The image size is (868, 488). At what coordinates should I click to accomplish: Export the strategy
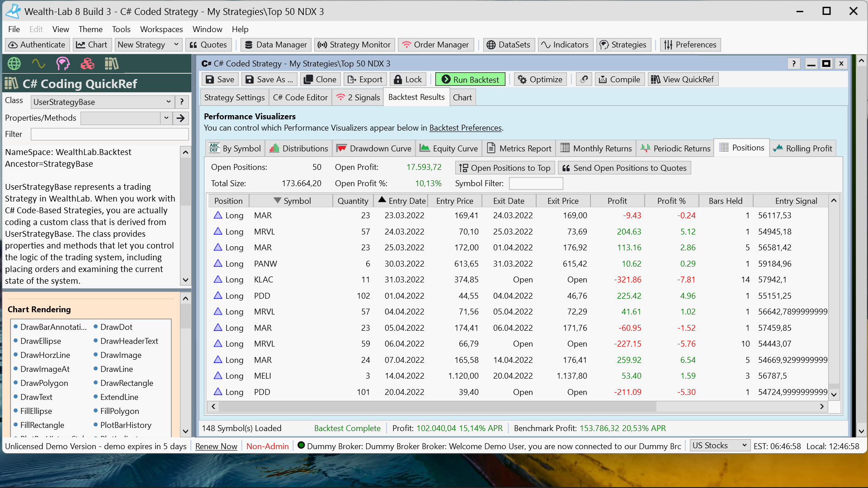pos(365,80)
